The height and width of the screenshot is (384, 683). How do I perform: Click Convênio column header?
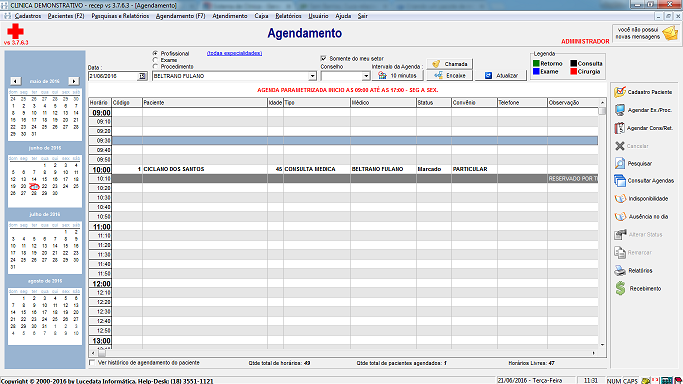474,102
